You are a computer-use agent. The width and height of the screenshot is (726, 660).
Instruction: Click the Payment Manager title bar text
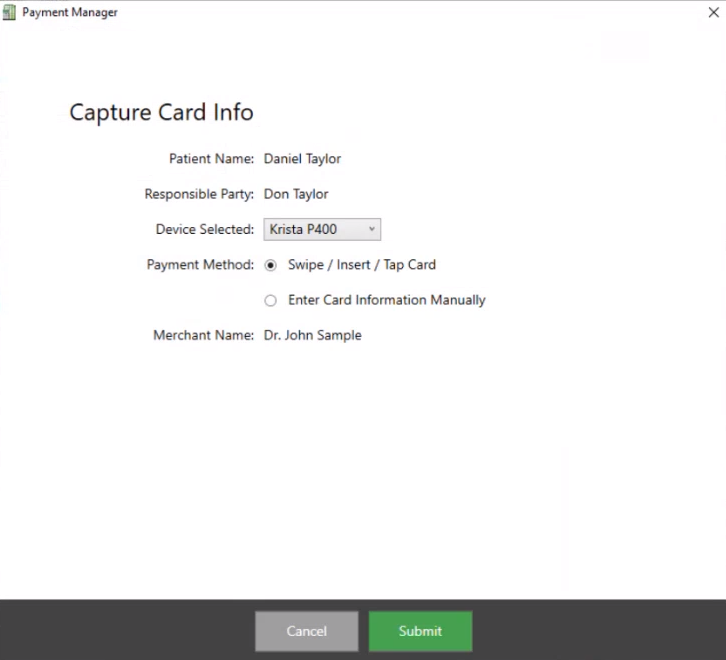click(70, 12)
